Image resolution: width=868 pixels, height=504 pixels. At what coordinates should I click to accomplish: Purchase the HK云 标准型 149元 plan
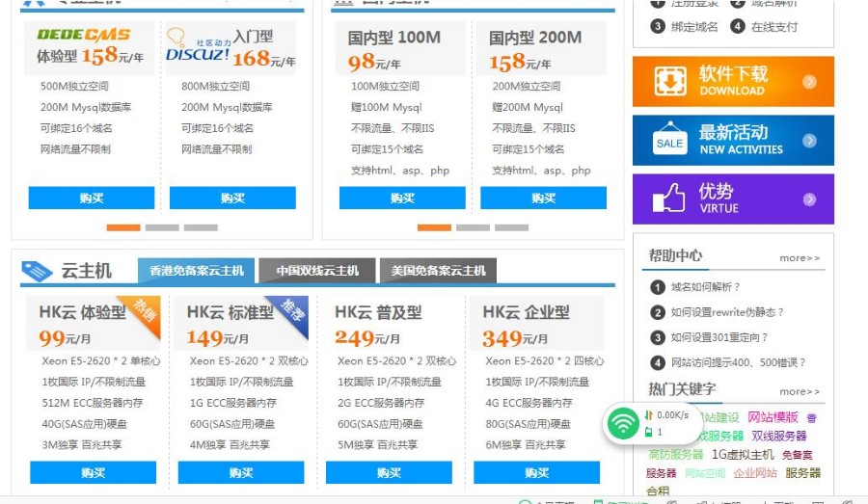pos(241,472)
